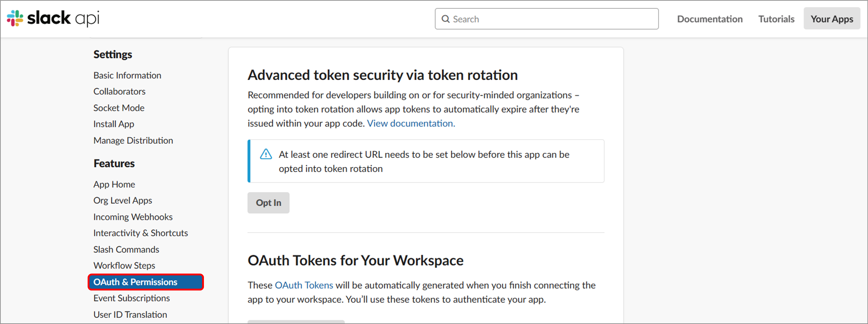
Task: Focus the Search input field
Action: [547, 19]
